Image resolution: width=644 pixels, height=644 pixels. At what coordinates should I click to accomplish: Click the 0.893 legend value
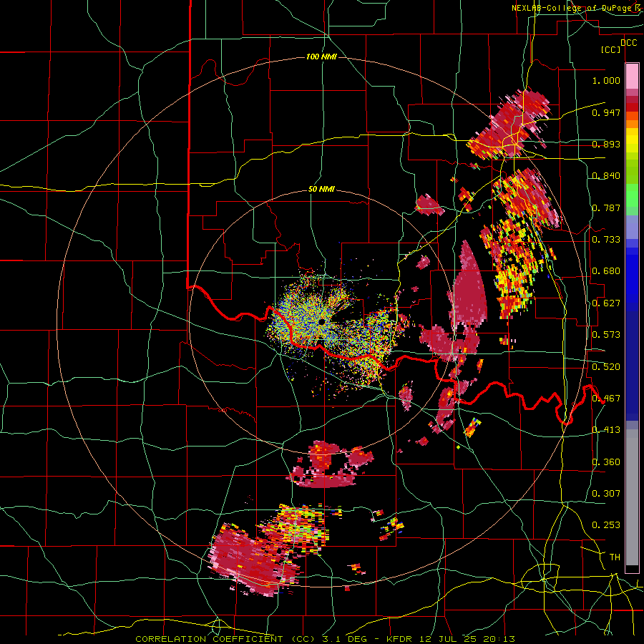click(x=606, y=144)
